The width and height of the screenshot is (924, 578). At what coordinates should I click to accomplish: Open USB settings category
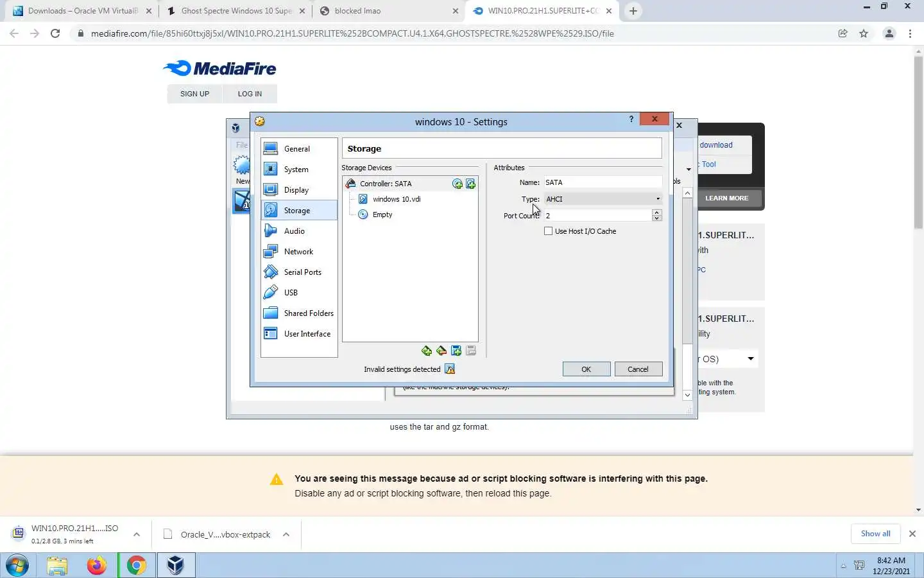[299, 293]
